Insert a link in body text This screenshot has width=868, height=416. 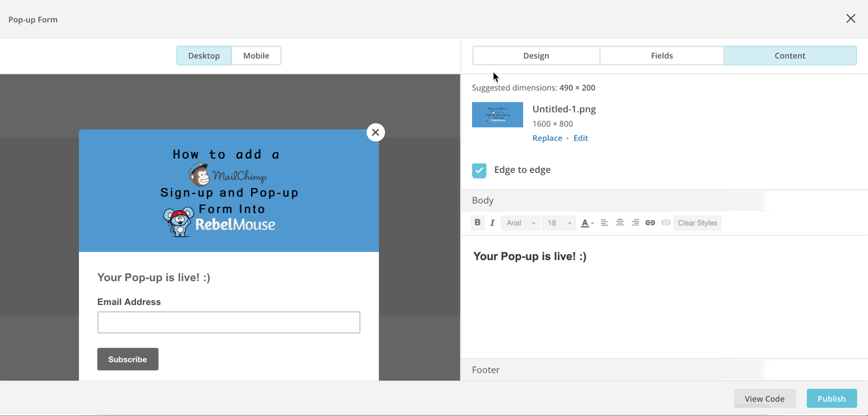click(650, 223)
